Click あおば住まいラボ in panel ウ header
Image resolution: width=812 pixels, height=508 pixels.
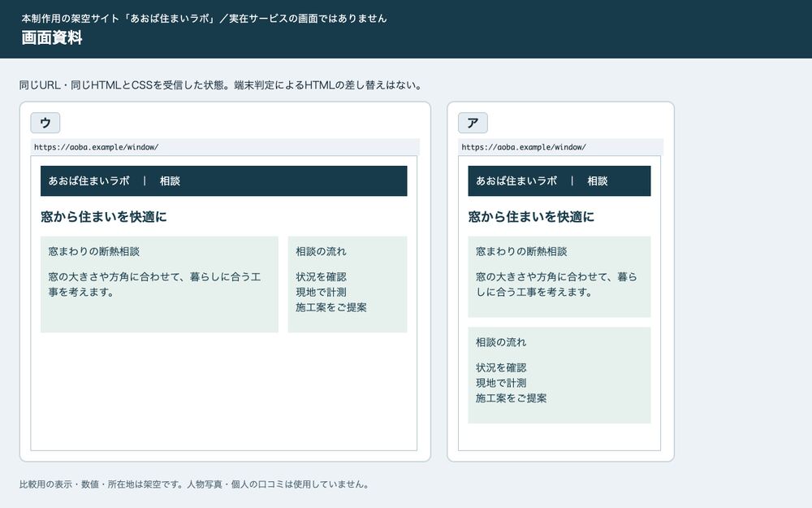(89, 181)
